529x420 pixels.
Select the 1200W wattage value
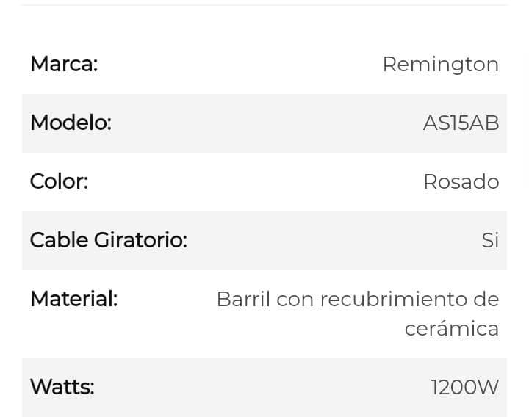464,388
